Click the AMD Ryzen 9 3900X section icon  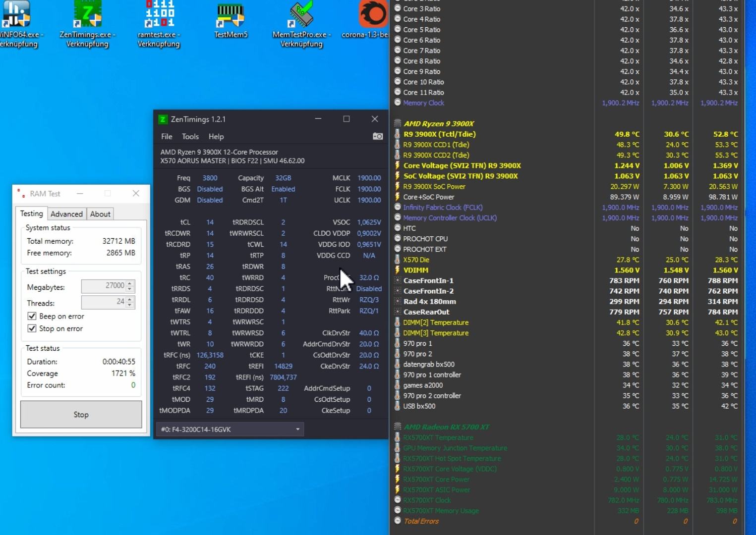[398, 123]
